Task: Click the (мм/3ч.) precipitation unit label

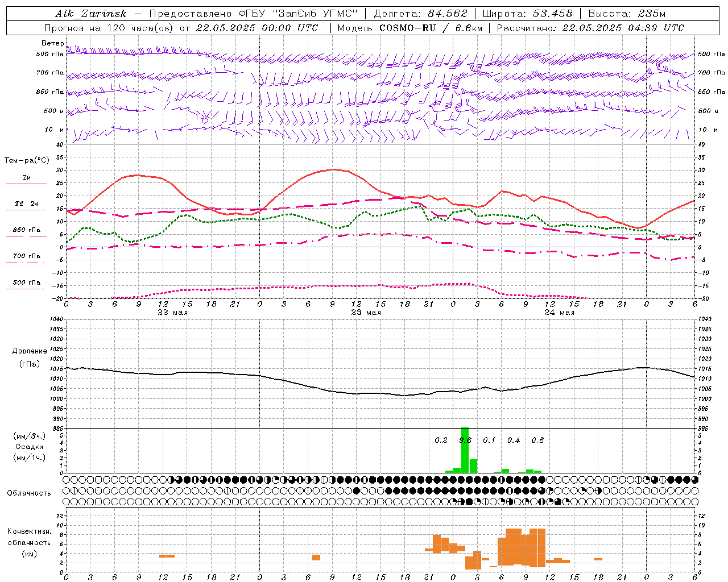Action: (x=30, y=436)
